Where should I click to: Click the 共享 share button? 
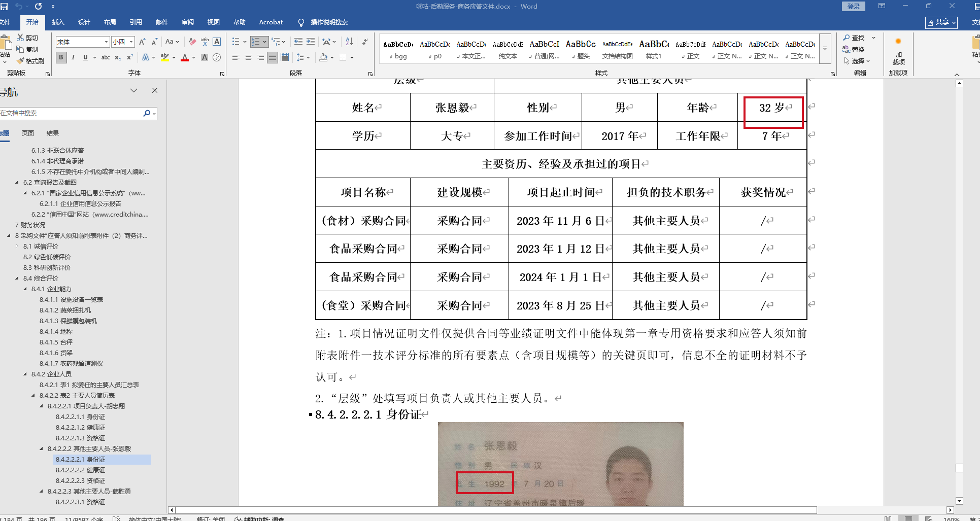941,22
